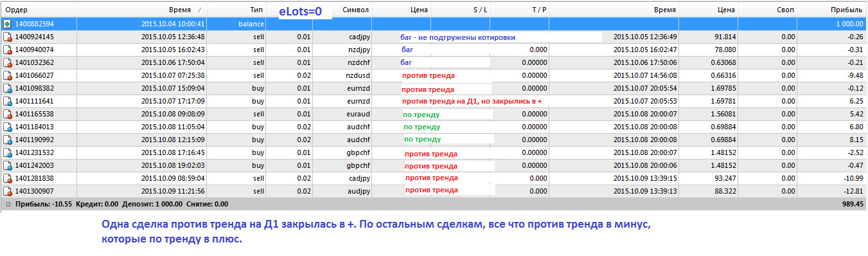The height and width of the screenshot is (256, 868).
Task: Click close time 2015.10.09 13:39:13
Action: pos(645,191)
